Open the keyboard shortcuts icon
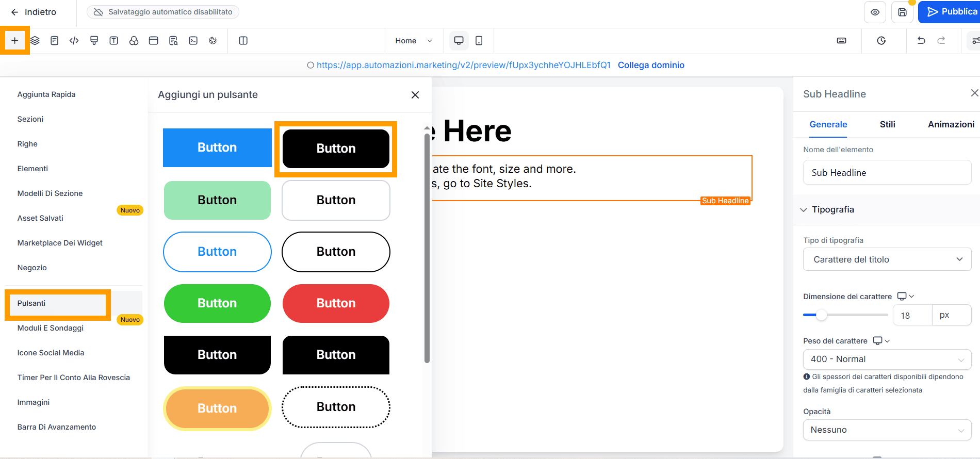This screenshot has width=980, height=459. (x=842, y=41)
